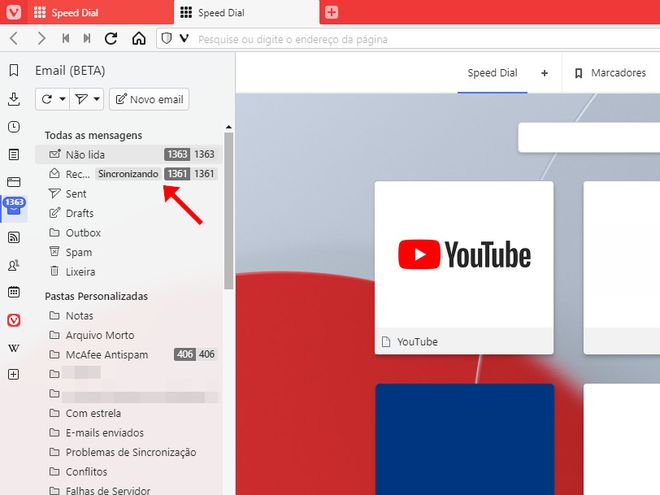The image size is (660, 495).
Task: Open the E-mails enviados folder
Action: [x=127, y=433]
